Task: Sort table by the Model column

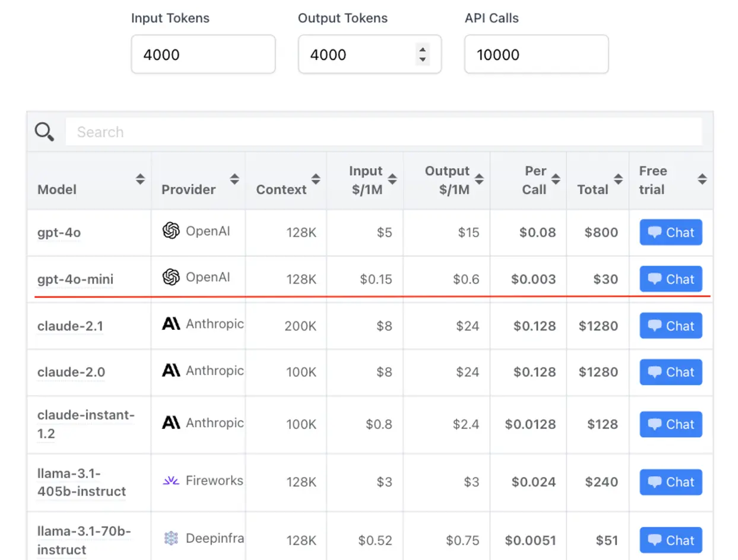Action: 140,179
